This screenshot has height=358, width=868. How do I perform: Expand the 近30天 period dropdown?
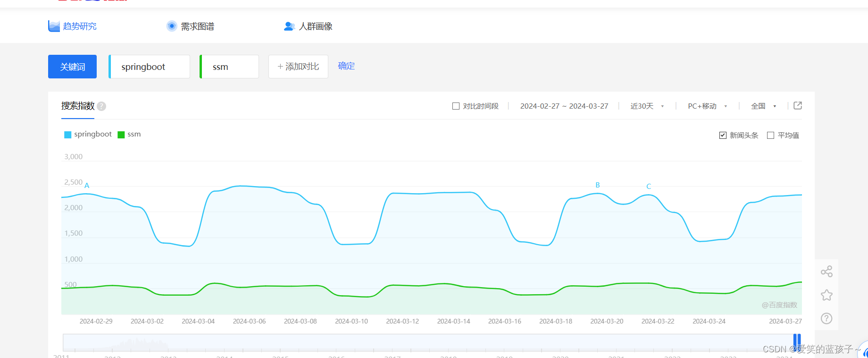coord(647,106)
